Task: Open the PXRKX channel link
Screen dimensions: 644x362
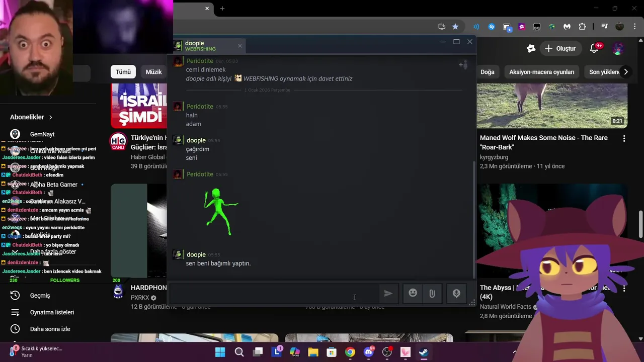Action: pyautogui.click(x=140, y=298)
